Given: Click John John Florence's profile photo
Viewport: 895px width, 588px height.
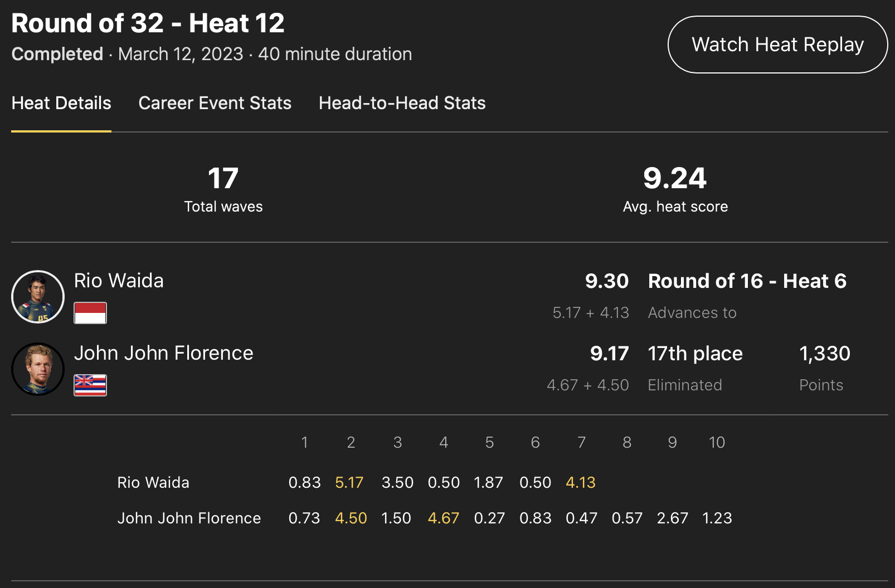Looking at the screenshot, I should click(x=38, y=369).
